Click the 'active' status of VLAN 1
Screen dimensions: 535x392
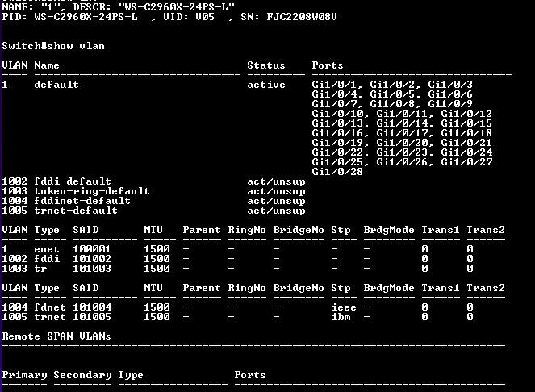point(266,85)
